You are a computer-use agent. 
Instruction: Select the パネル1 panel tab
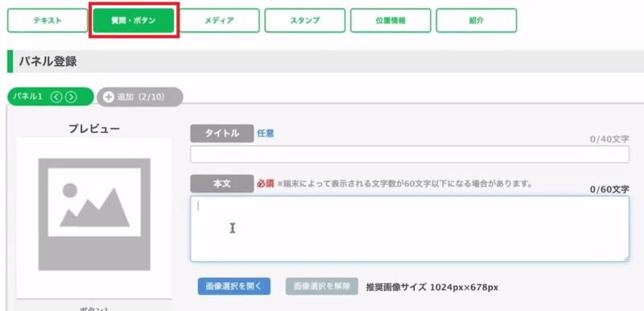point(50,97)
